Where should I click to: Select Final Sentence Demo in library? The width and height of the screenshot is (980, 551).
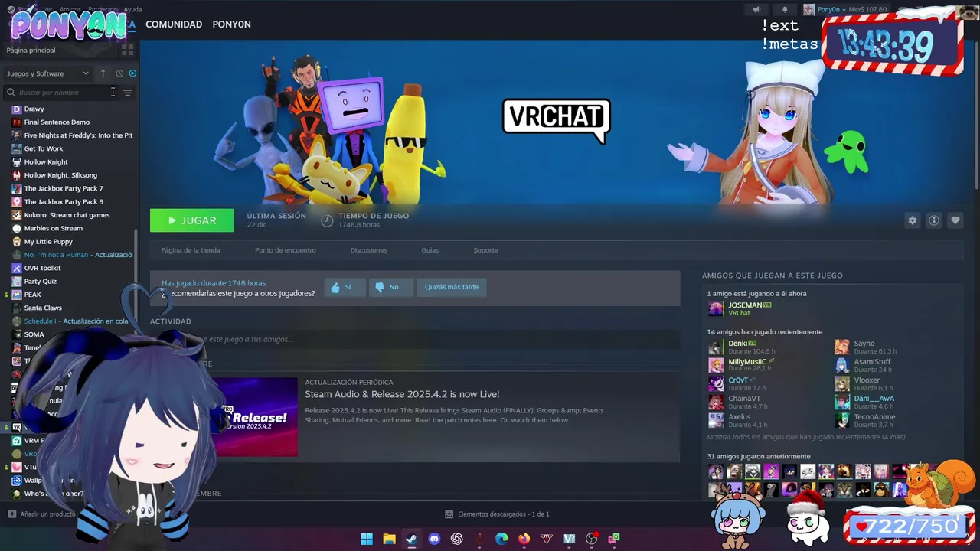(57, 122)
